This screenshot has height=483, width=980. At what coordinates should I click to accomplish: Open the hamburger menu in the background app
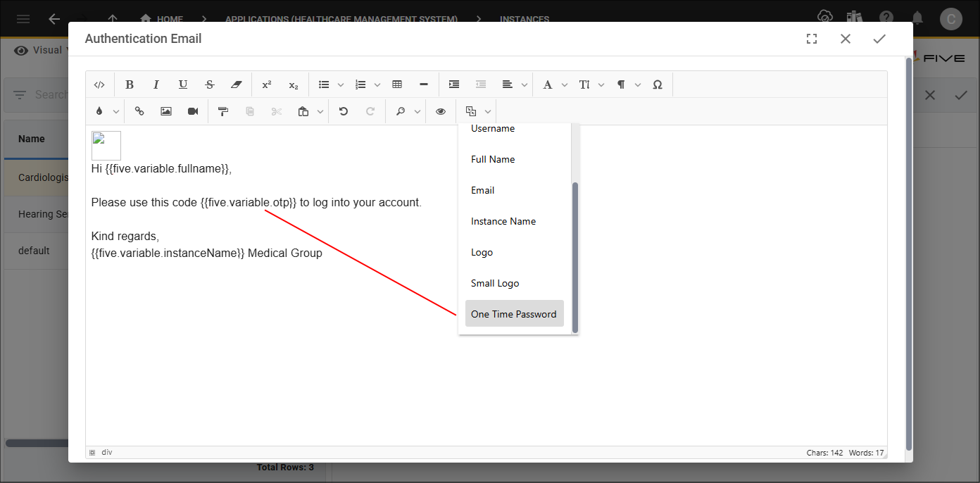[23, 19]
